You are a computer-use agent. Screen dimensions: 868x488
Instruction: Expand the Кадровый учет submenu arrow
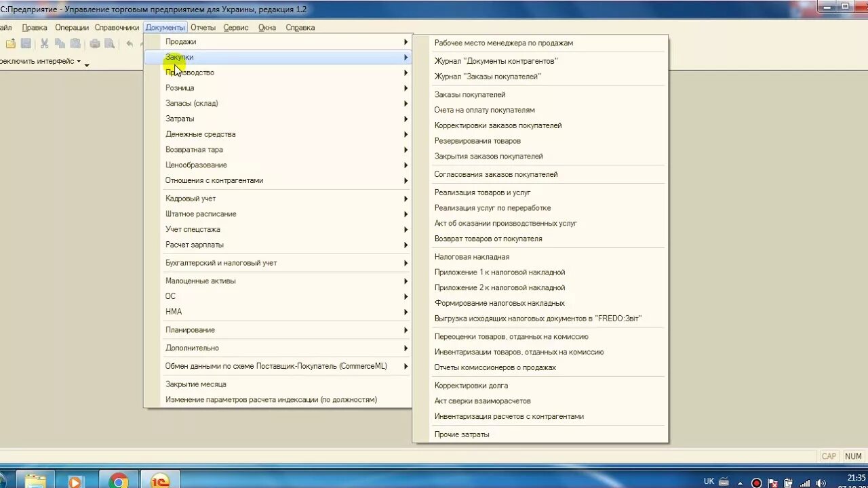(x=406, y=199)
